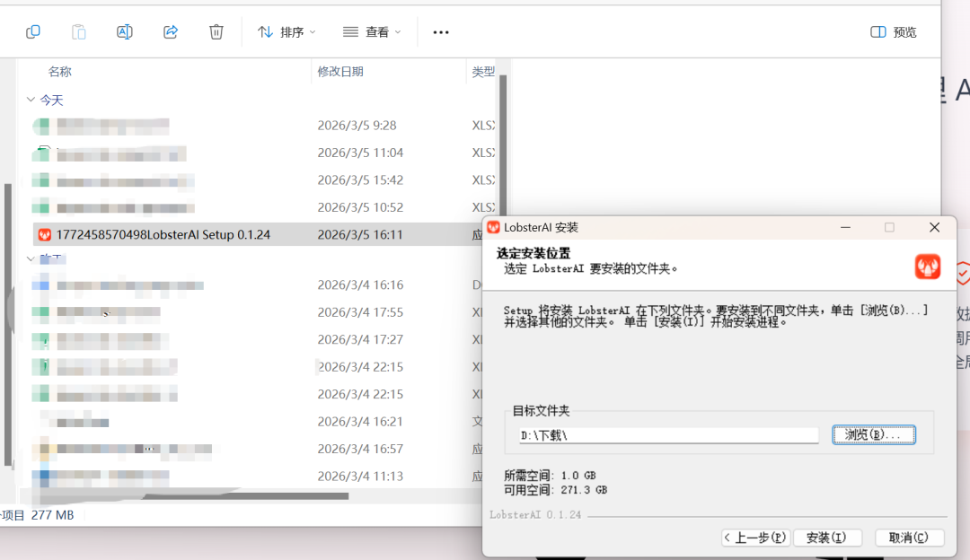Click the paste clipboard icon
This screenshot has width=970, height=560.
79,32
